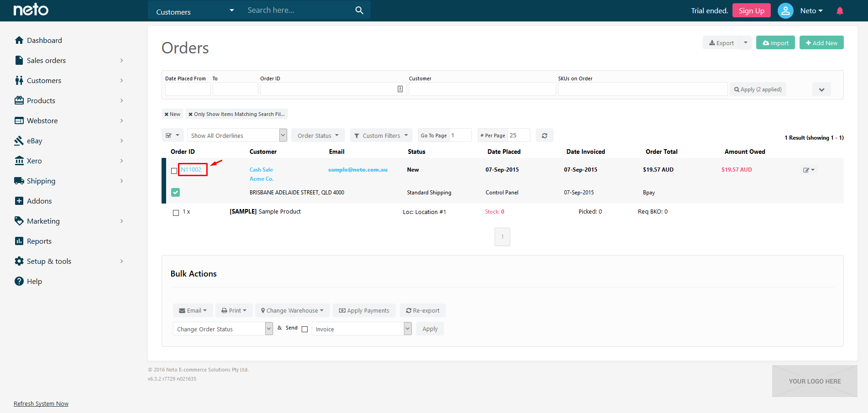868x413 pixels.
Task: Open order N11002 link
Action: 191,170
